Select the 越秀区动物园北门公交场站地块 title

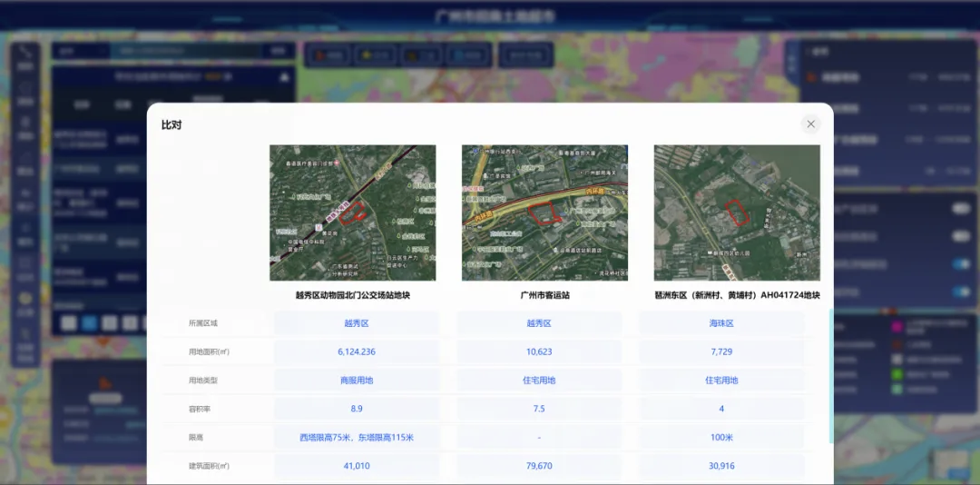coord(353,295)
